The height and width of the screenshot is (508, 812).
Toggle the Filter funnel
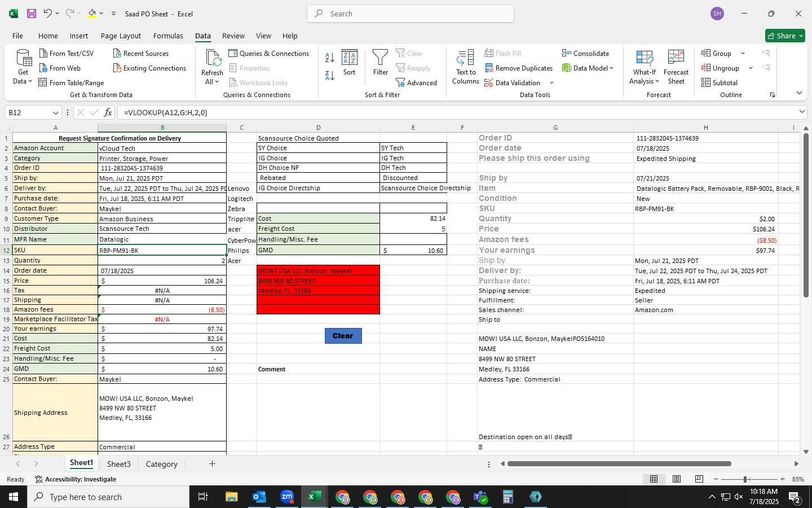click(x=381, y=63)
